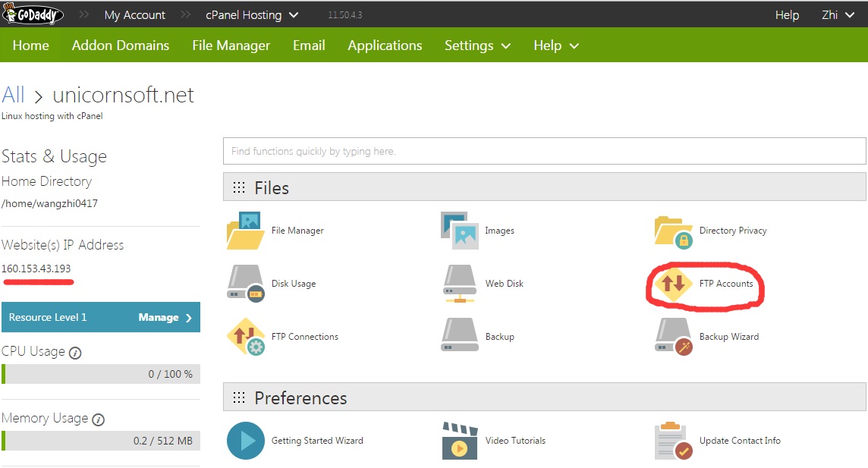Click the All breadcrumb link

[14, 95]
